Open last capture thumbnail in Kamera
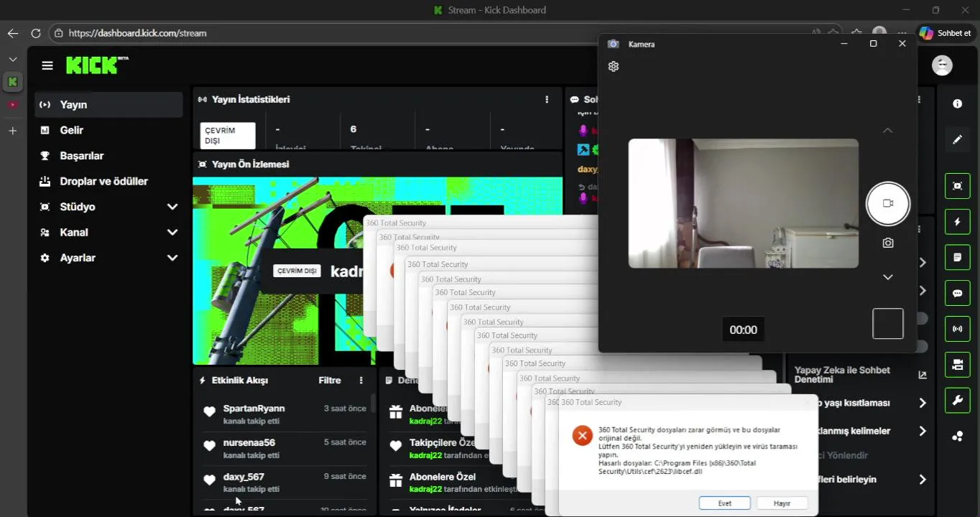Image resolution: width=980 pixels, height=517 pixels. tap(888, 324)
